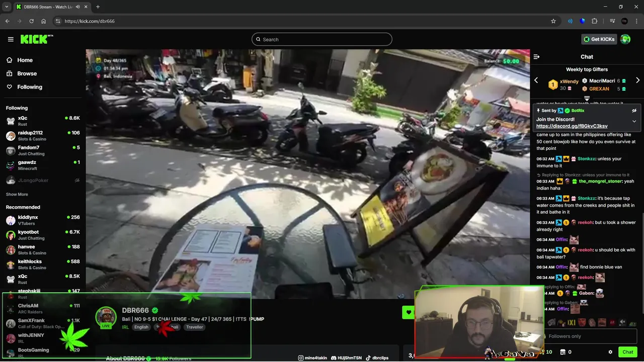Click Show More under Following

(x=17, y=195)
